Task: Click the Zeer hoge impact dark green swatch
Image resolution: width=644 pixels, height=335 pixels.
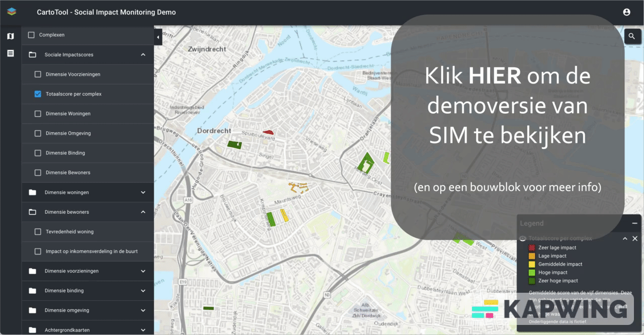Action: (x=531, y=281)
